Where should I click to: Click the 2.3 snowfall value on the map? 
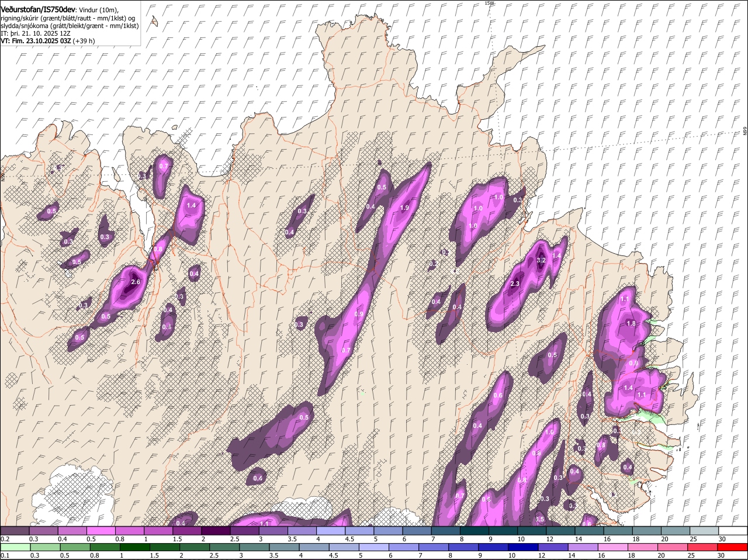click(515, 284)
